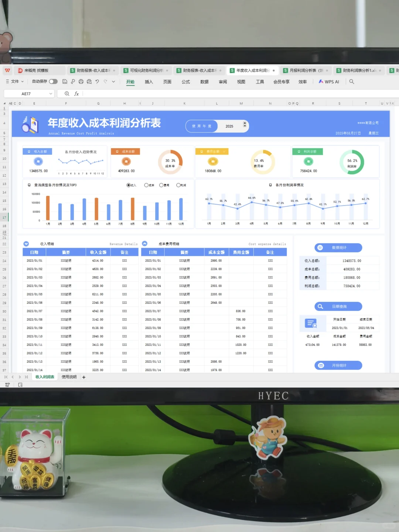This screenshot has height=532, width=399.
Task: Click the 收入总额 blue circle icon
Action: (38, 161)
